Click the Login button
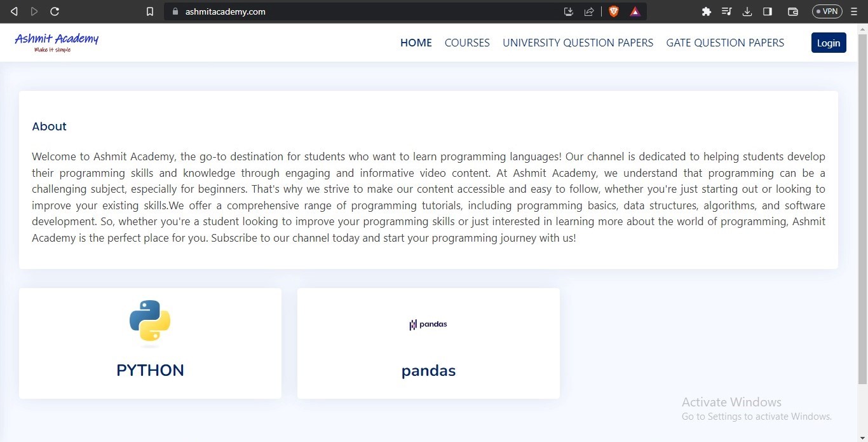Image resolution: width=868 pixels, height=442 pixels. coord(829,43)
